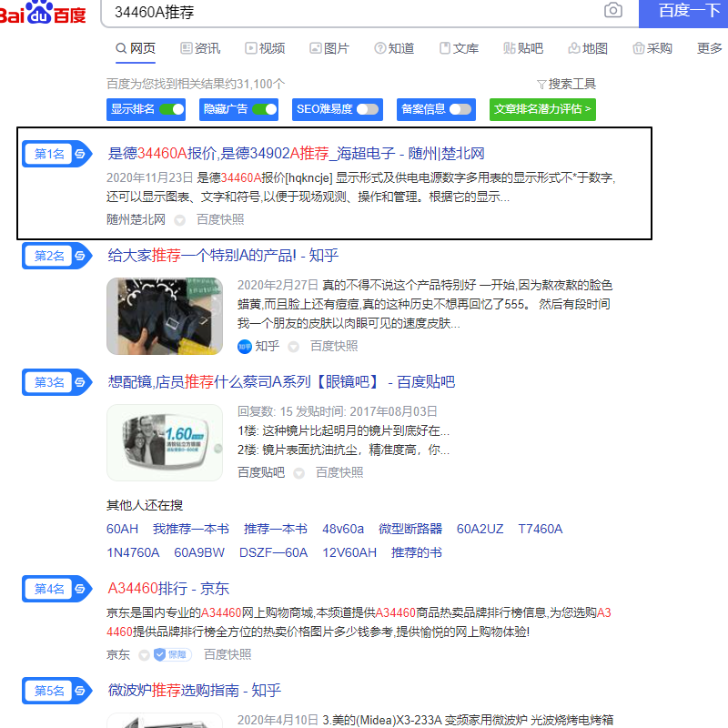Viewport: 728px width, 728px height.
Task: Open the product photo thumbnail in 知乎 result
Action: coord(165,316)
